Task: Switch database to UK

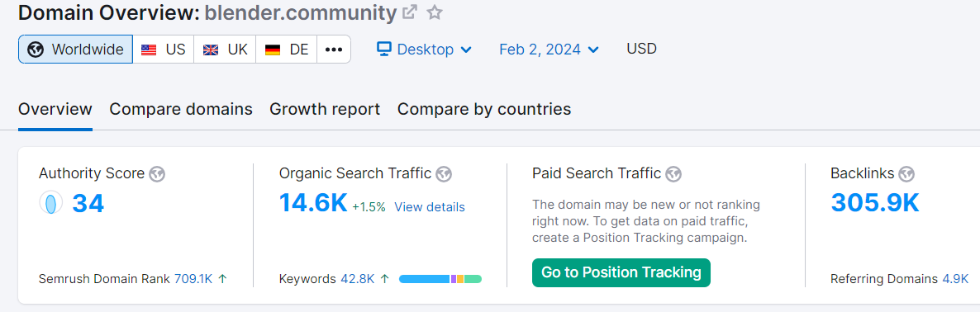Action: [225, 50]
